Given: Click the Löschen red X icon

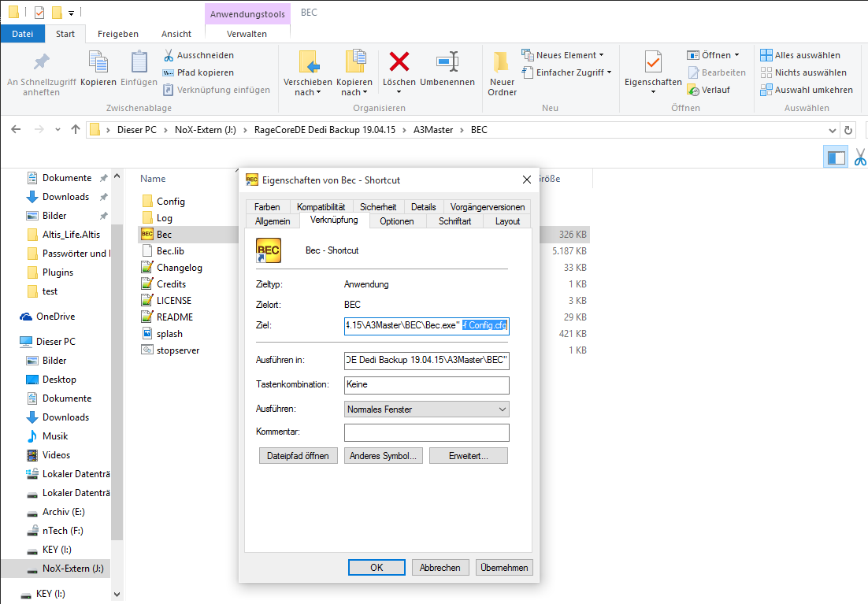Looking at the screenshot, I should point(399,61).
